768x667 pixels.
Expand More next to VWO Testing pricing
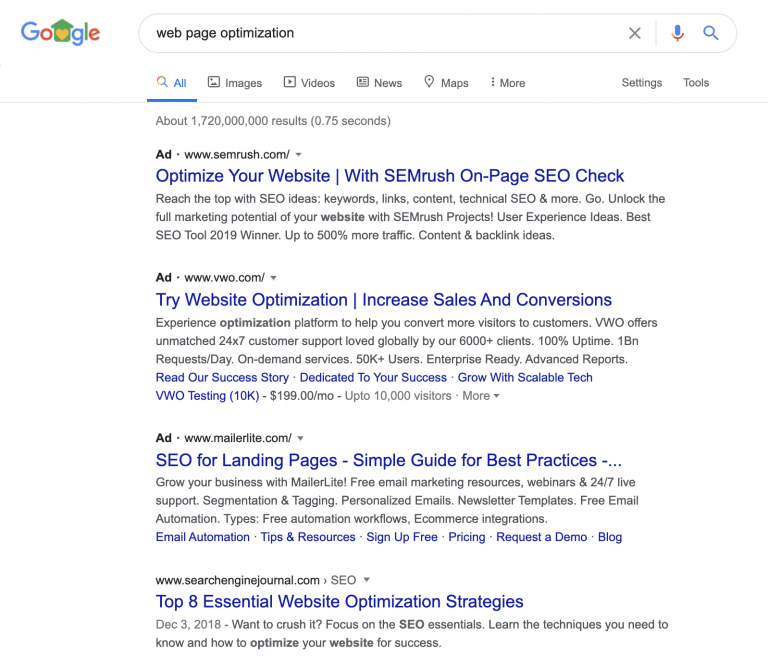click(x=480, y=396)
